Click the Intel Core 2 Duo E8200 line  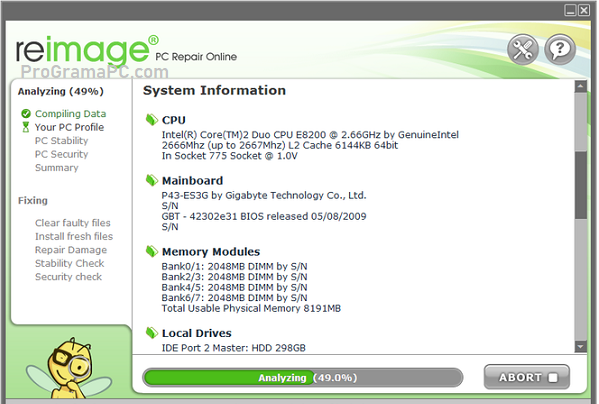310,135
